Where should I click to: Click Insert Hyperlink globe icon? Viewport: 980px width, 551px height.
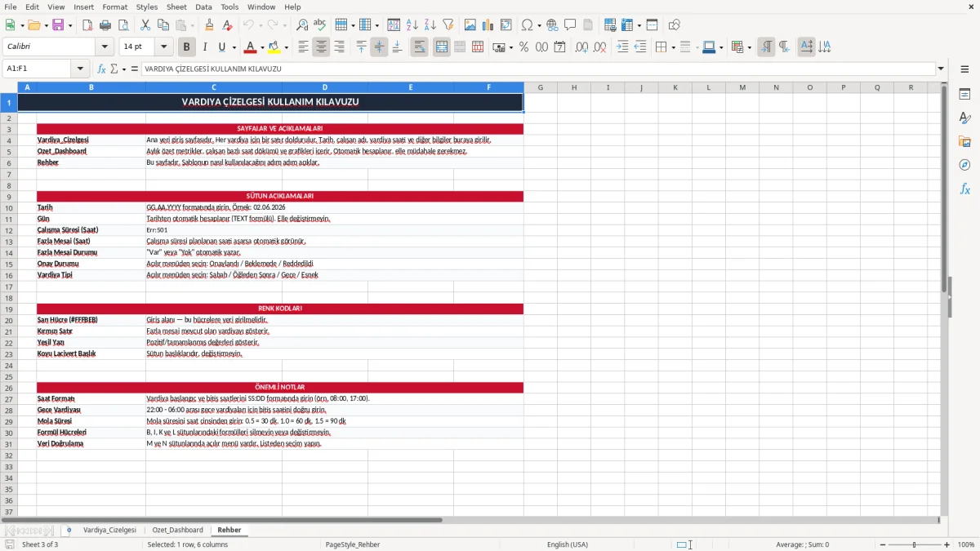coord(552,25)
